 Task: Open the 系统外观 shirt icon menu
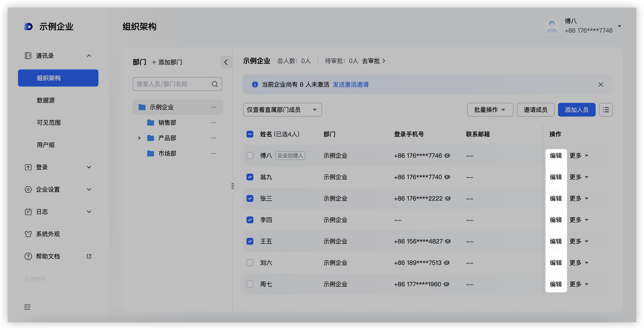pyautogui.click(x=28, y=234)
